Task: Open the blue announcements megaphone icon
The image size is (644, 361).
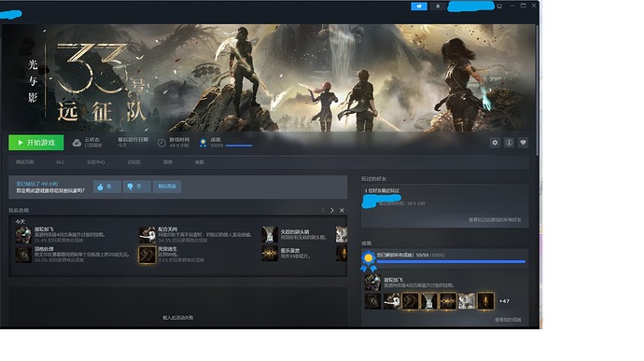Action: pos(419,7)
